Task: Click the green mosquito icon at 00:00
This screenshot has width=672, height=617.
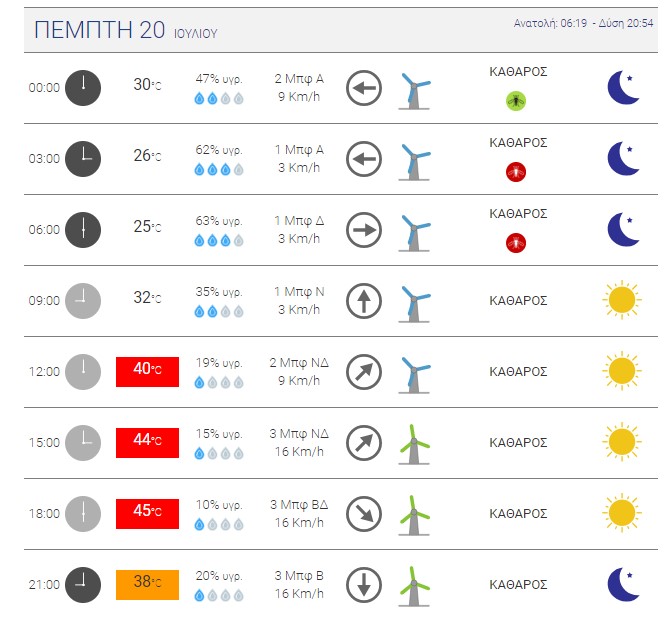Action: tap(516, 101)
